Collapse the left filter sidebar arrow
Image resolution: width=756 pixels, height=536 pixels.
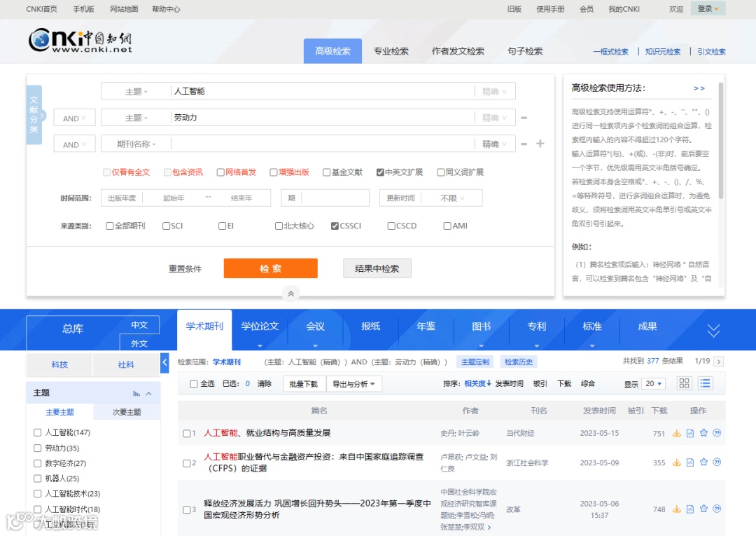tap(164, 362)
